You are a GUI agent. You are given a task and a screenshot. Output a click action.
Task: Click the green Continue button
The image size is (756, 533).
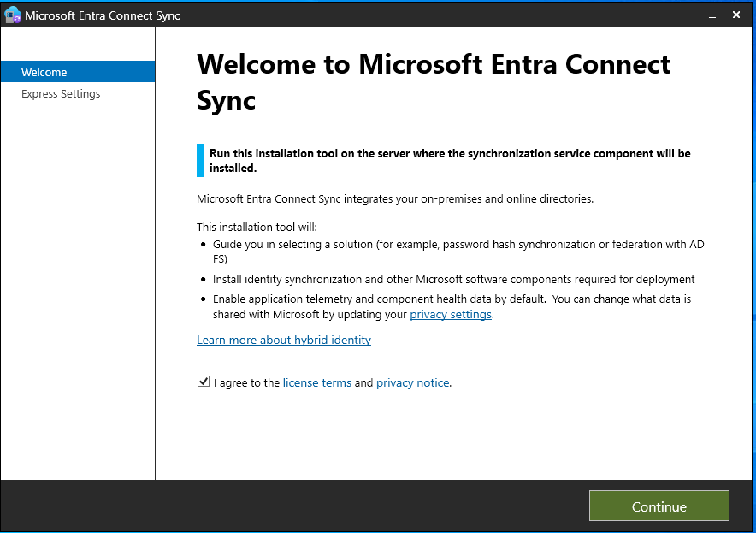tap(659, 506)
